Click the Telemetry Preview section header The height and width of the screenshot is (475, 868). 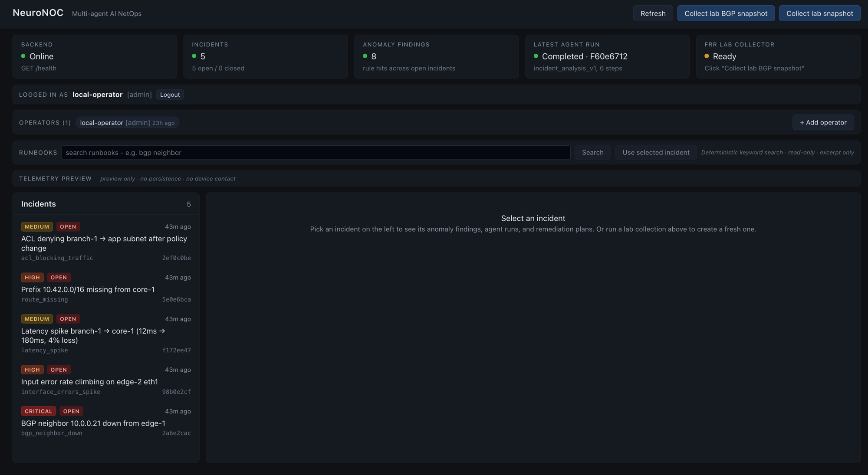click(x=56, y=179)
